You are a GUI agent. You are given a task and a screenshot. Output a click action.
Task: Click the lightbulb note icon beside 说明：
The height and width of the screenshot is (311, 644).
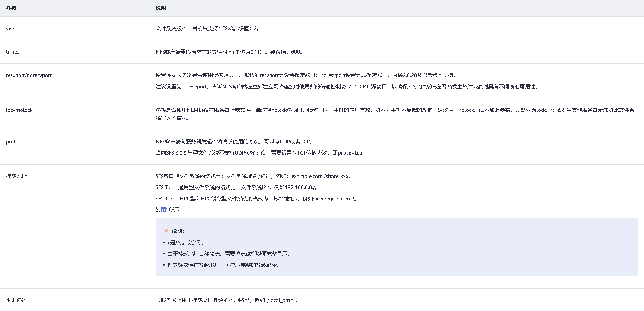(166, 231)
